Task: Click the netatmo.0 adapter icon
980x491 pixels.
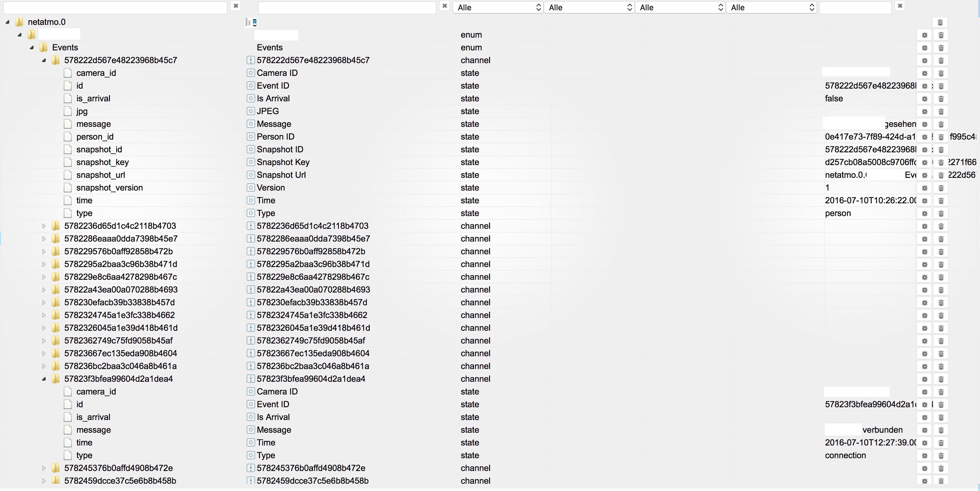Action: coord(251,22)
